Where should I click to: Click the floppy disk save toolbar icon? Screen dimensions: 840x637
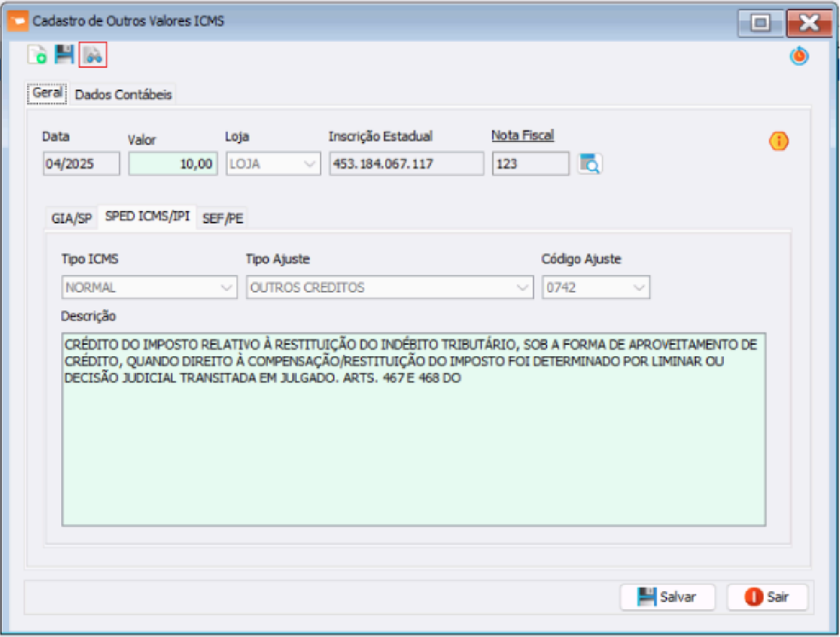pos(65,54)
